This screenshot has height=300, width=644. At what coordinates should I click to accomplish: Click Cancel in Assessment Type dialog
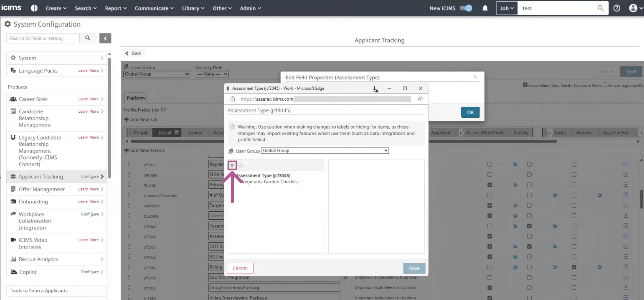coord(240,268)
